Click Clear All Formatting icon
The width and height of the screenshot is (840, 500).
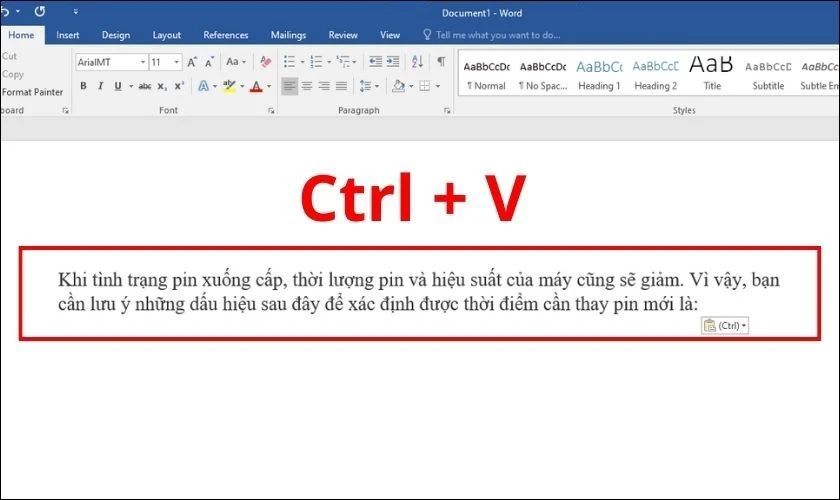coord(265,62)
